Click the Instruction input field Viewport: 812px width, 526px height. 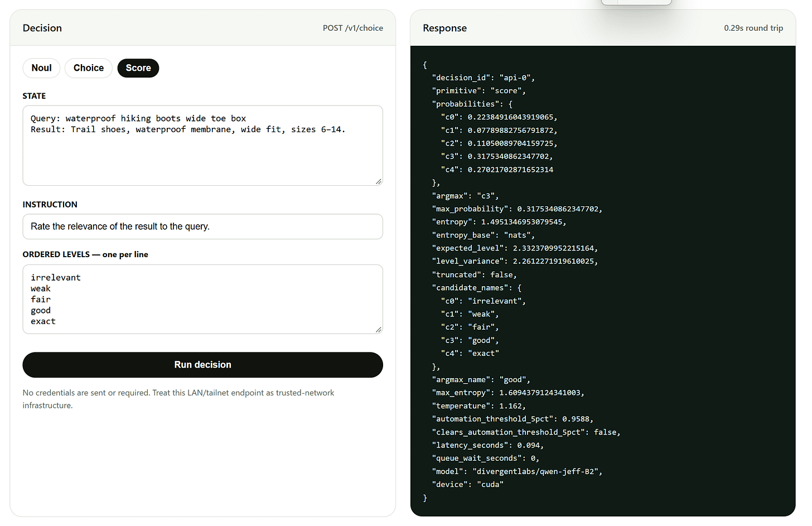point(202,226)
